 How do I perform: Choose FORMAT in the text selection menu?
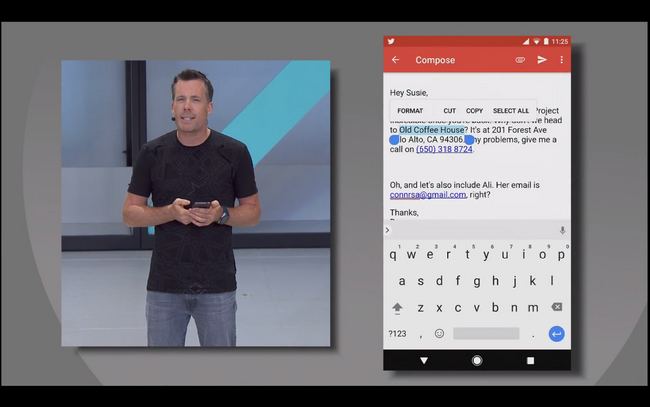410,111
